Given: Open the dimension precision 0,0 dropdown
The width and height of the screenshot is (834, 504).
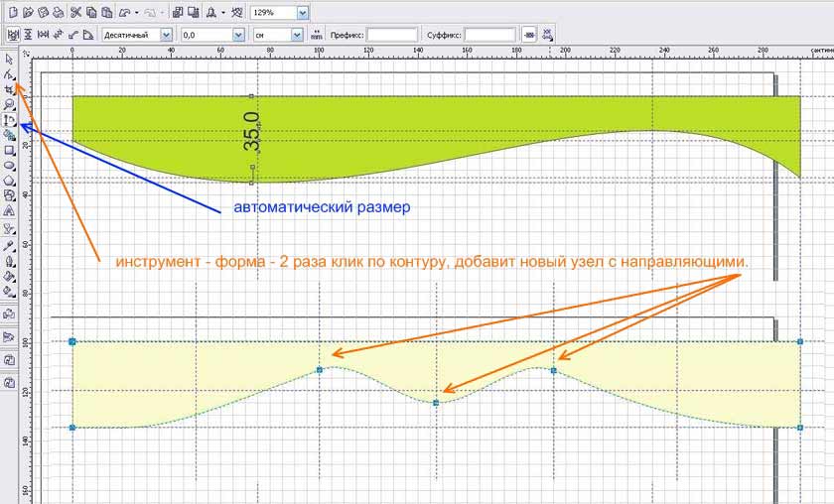Looking at the screenshot, I should pyautogui.click(x=237, y=35).
